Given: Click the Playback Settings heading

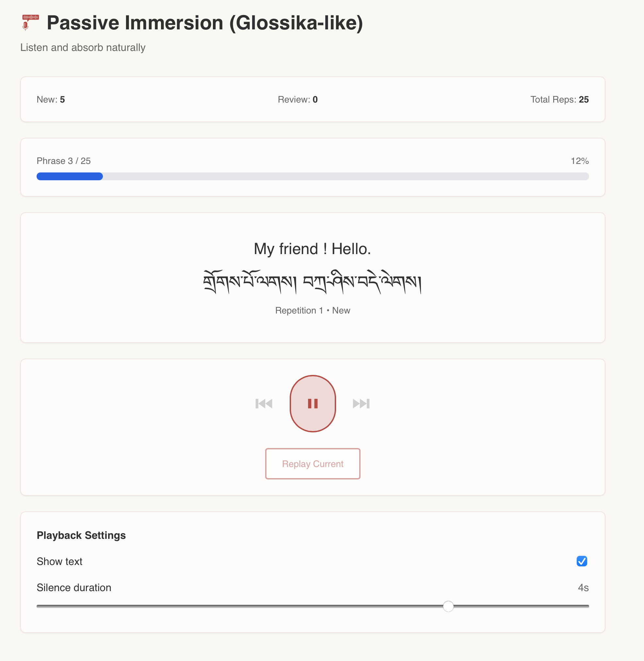Looking at the screenshot, I should pyautogui.click(x=81, y=535).
